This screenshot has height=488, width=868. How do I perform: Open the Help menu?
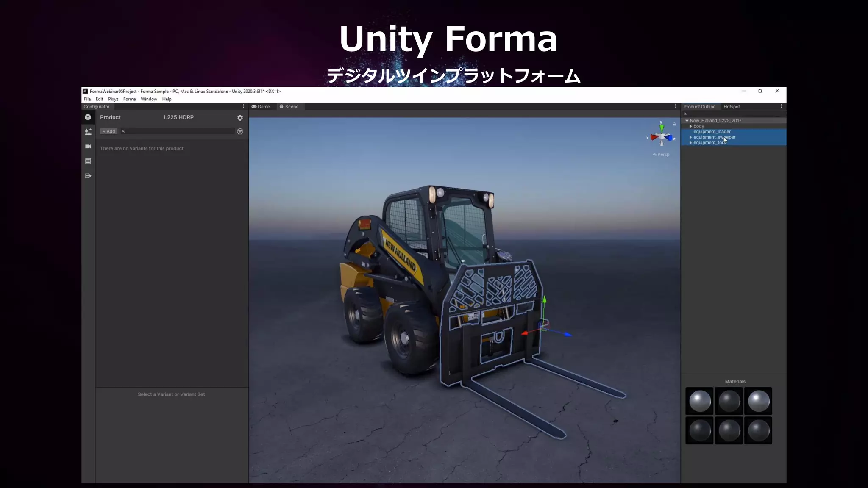pyautogui.click(x=167, y=99)
